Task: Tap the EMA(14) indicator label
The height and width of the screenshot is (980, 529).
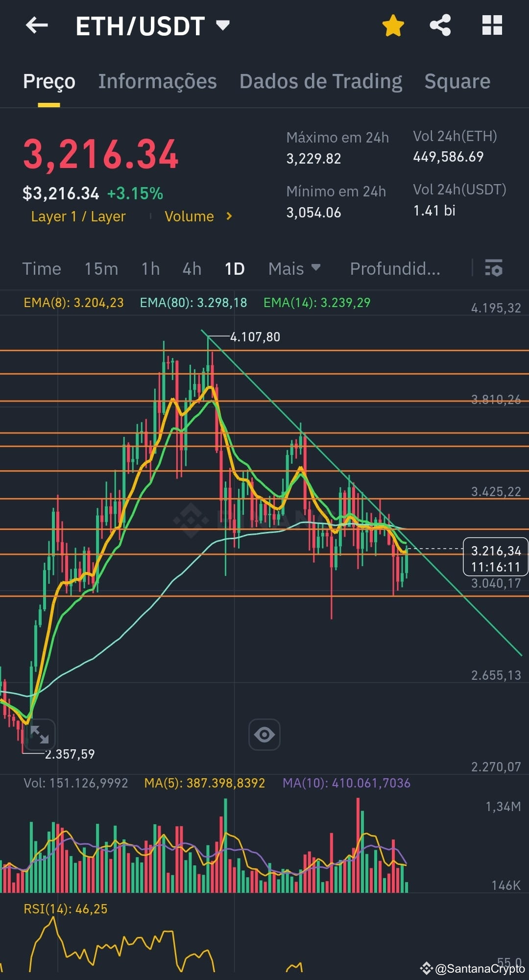Action: (x=317, y=303)
